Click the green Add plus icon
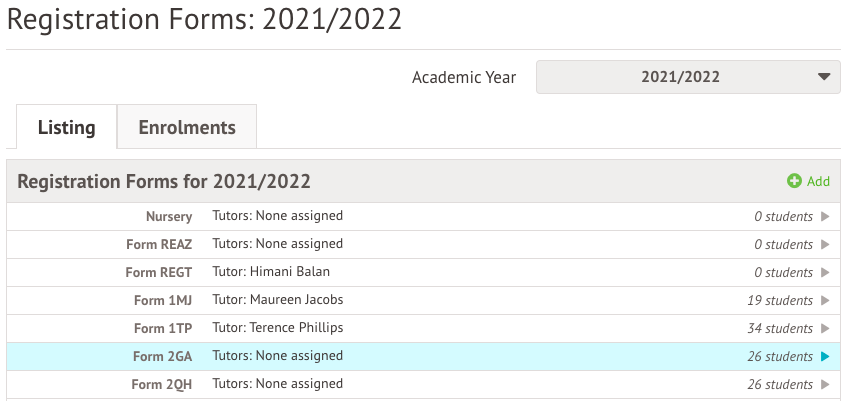 click(795, 181)
